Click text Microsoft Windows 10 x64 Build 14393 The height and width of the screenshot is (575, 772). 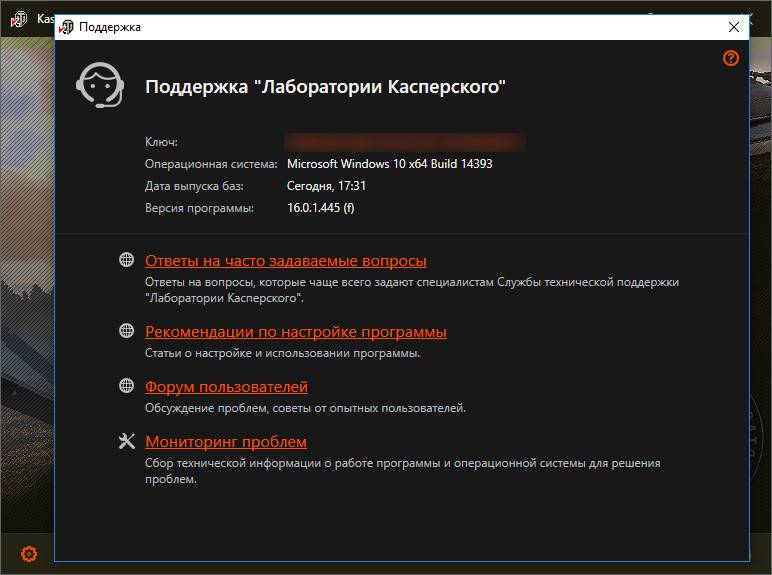coord(389,164)
